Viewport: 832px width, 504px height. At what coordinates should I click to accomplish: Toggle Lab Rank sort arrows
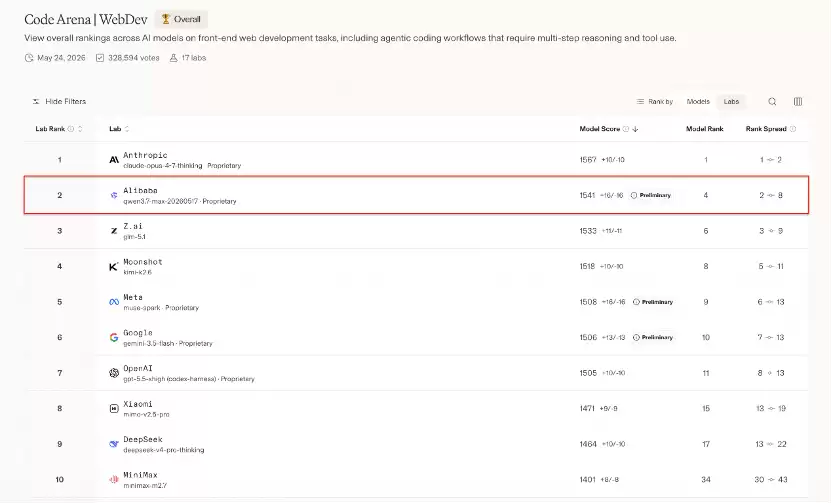point(80,129)
